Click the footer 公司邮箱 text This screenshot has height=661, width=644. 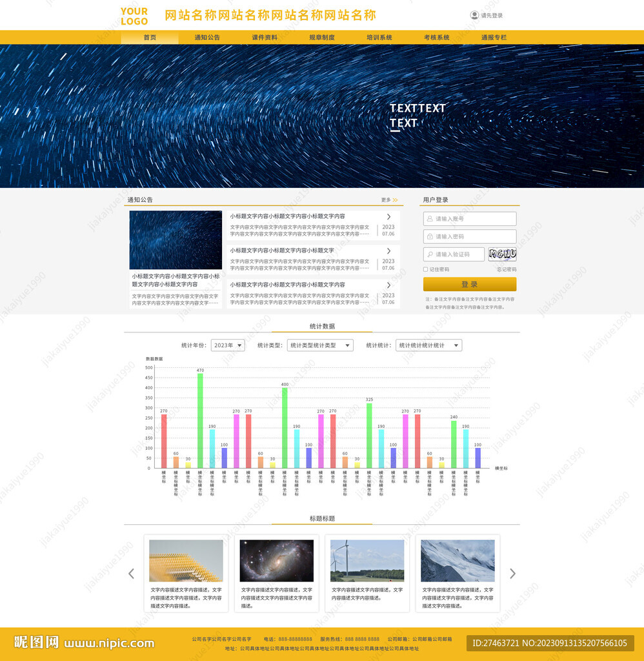tap(420, 639)
